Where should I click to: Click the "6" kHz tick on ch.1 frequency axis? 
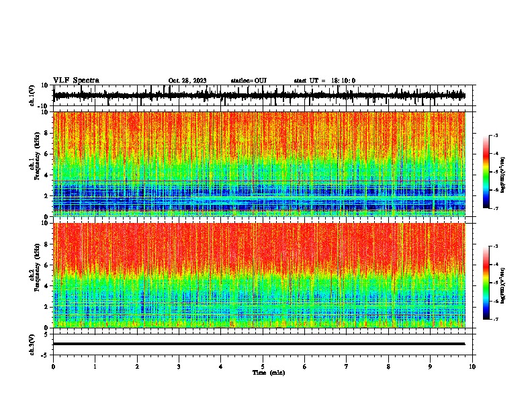tap(46, 154)
